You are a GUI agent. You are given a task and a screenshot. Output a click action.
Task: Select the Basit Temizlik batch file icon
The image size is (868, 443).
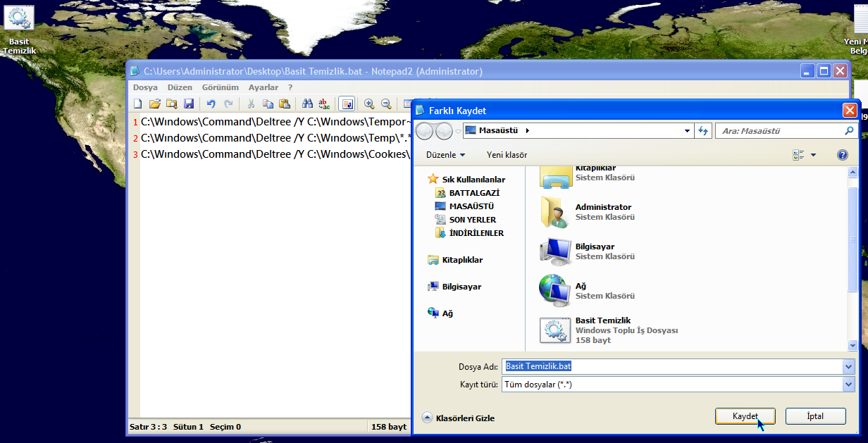point(554,330)
